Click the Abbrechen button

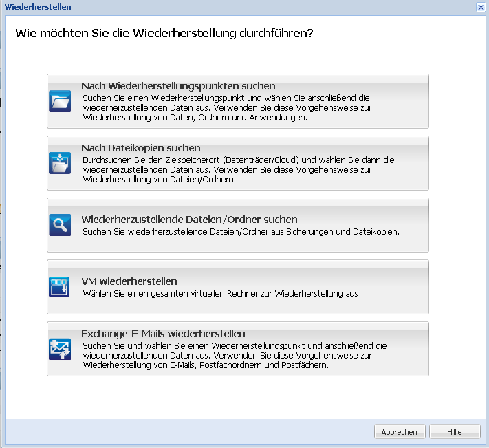tap(400, 431)
